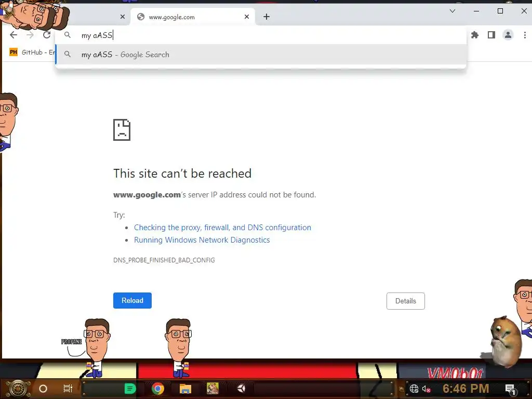The image size is (532, 399).
Task: Click the DNS_PROBE_FINISHED_BAD_CONFIG error code
Action: (x=164, y=260)
